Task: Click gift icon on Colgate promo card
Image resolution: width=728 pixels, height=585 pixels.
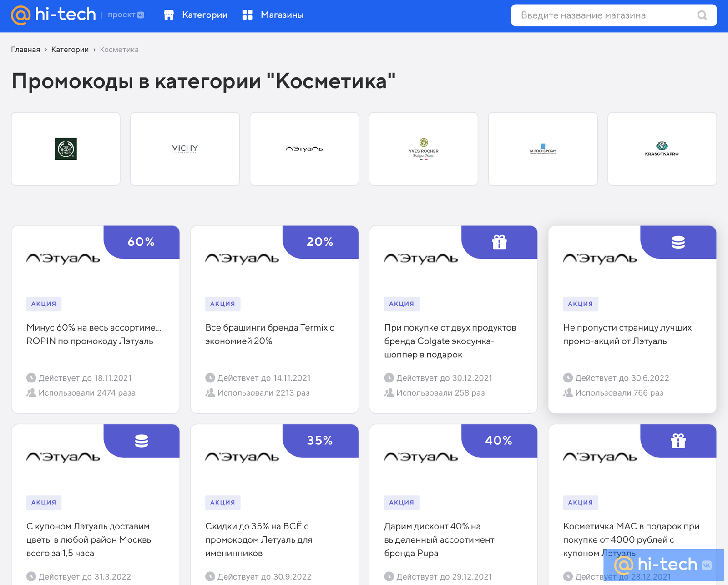Action: click(499, 242)
